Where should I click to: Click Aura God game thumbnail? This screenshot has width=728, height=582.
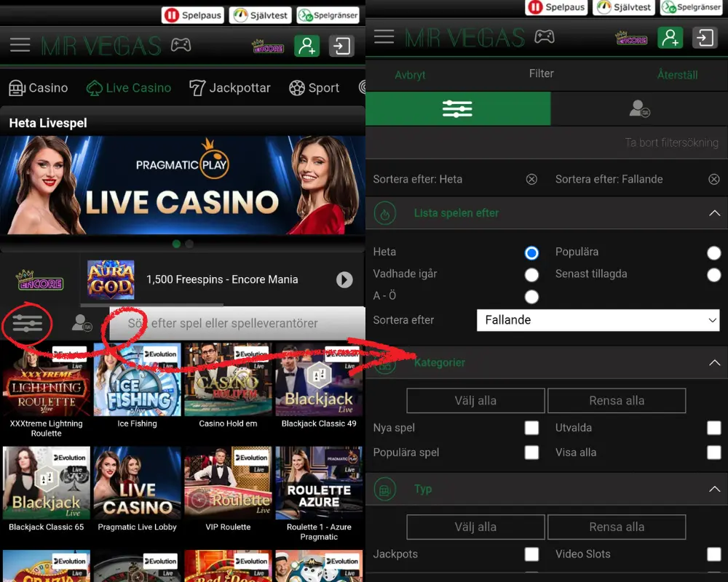[111, 279]
